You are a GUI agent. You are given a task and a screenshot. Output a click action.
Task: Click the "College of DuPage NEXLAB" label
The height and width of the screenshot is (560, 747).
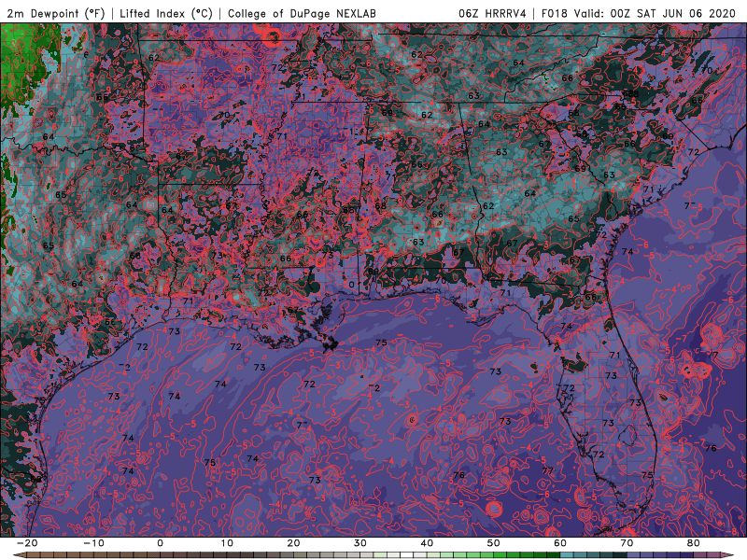pyautogui.click(x=302, y=14)
